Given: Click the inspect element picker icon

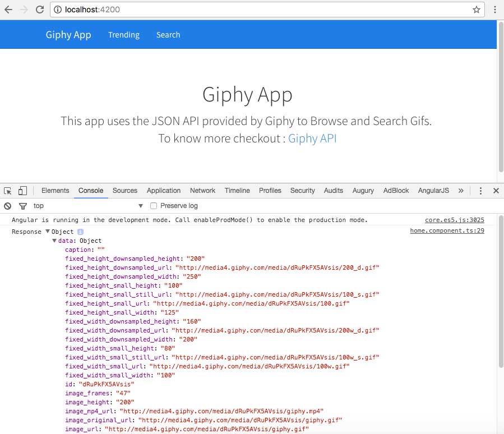Looking at the screenshot, I should [x=8, y=191].
